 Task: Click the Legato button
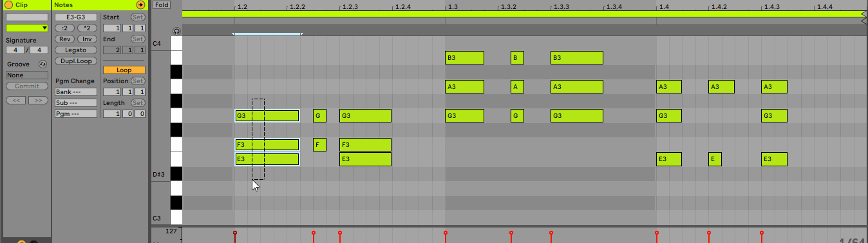[75, 50]
